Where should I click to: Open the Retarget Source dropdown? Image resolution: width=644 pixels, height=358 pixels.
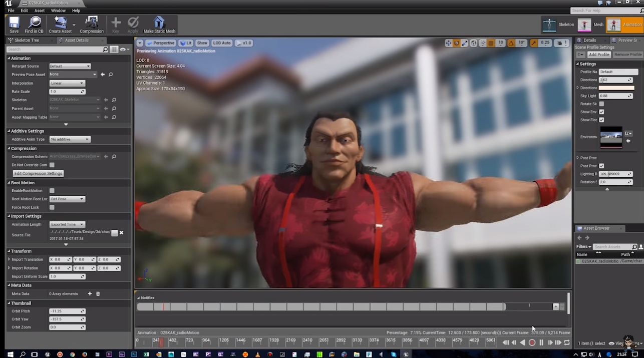pos(70,66)
